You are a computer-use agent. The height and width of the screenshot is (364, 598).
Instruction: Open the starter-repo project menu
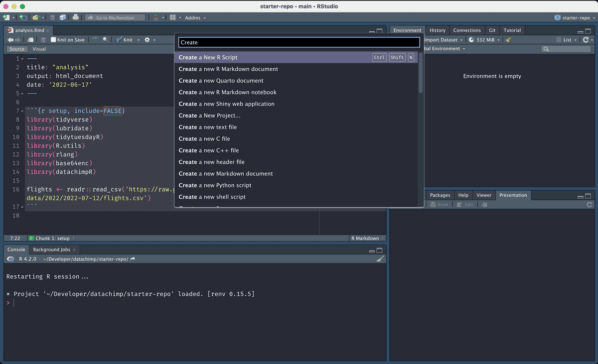pos(575,17)
